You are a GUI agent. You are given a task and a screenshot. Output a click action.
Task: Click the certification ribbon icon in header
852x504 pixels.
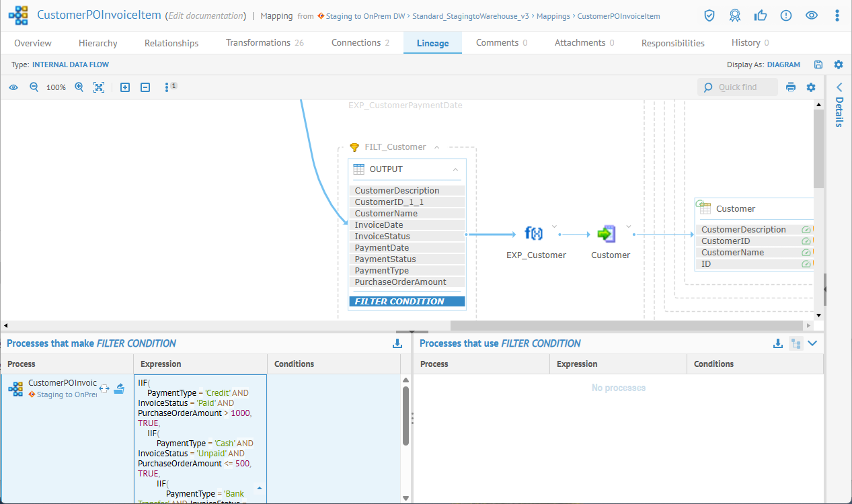pos(735,15)
